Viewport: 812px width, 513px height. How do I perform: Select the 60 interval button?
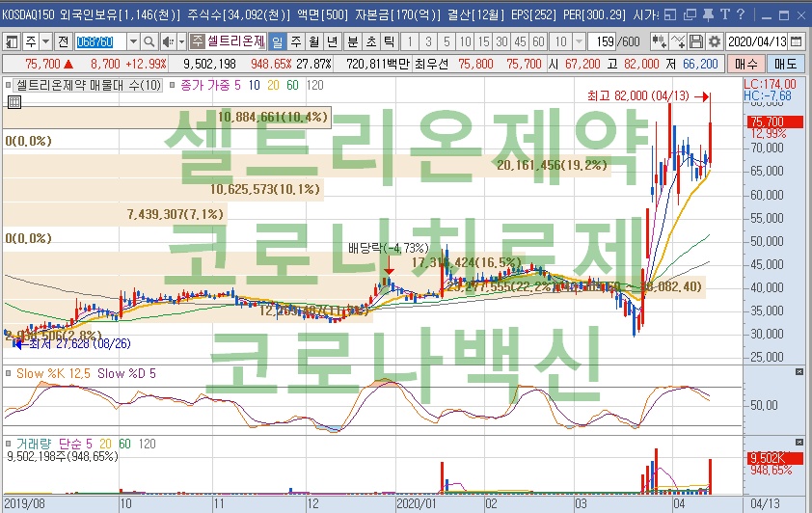coord(538,41)
